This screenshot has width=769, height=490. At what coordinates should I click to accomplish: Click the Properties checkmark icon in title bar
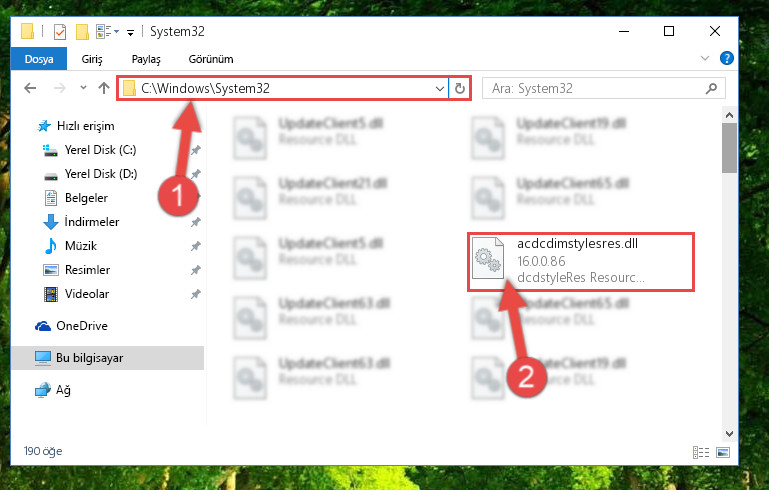click(60, 32)
